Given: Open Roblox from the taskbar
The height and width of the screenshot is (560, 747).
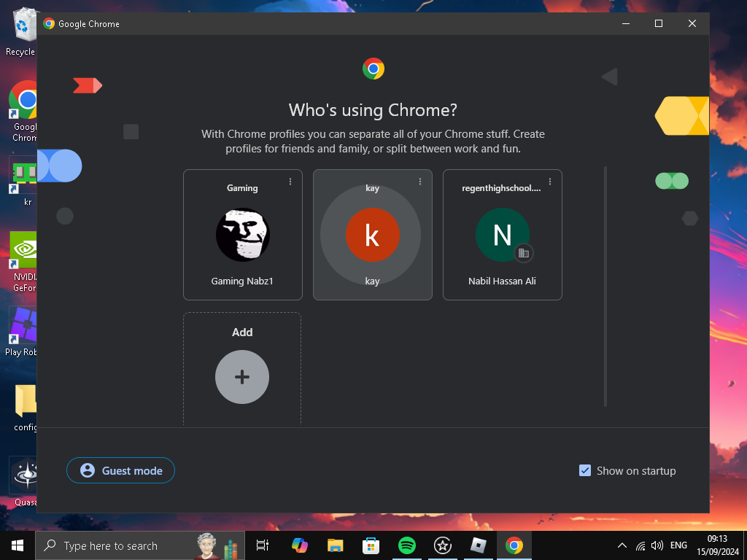Looking at the screenshot, I should coord(479,545).
